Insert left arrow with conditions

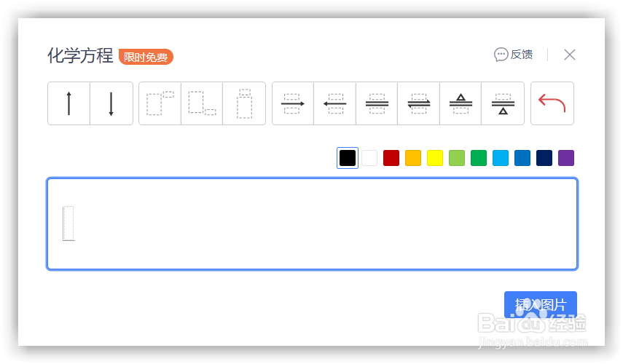click(x=334, y=103)
